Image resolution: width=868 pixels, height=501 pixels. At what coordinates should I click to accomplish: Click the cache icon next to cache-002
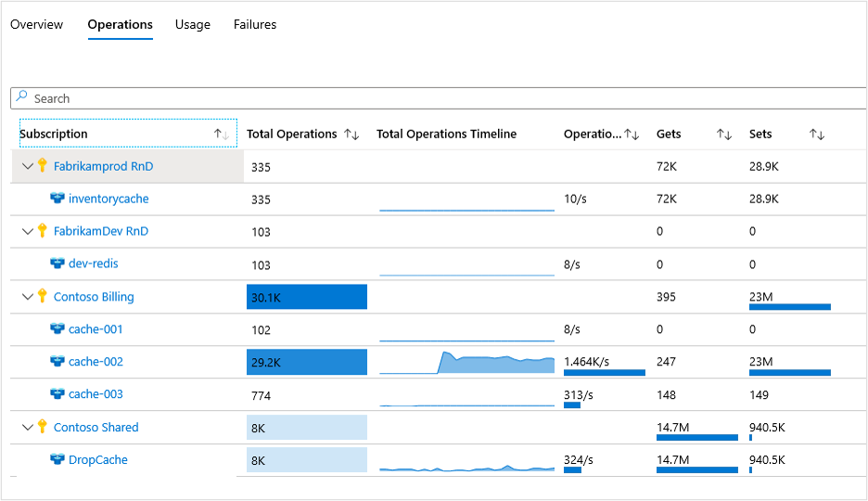coord(57,362)
